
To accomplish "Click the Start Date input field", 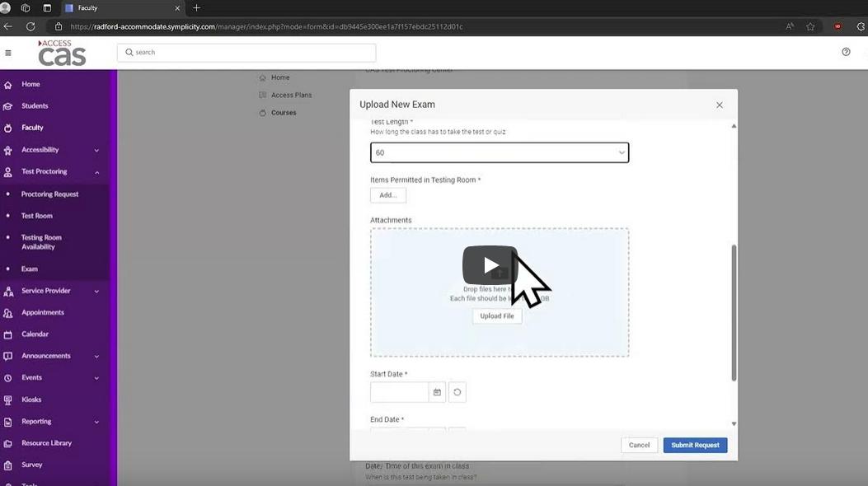I will pyautogui.click(x=399, y=392).
